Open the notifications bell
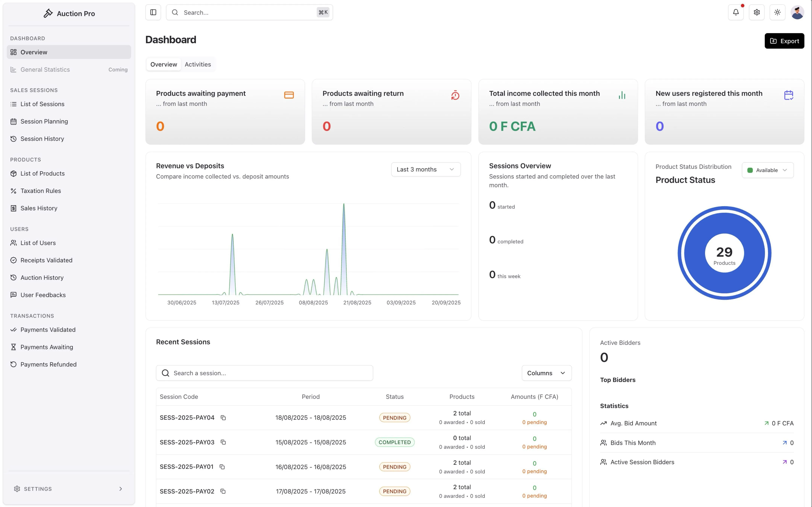 pos(735,12)
